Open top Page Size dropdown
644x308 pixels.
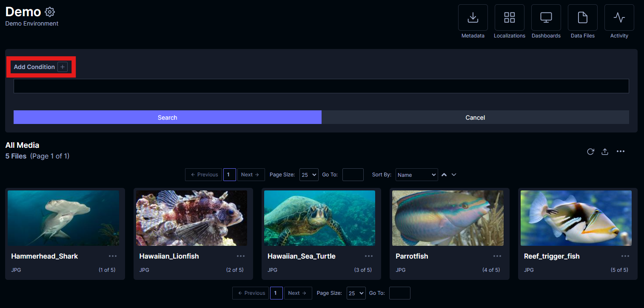309,175
